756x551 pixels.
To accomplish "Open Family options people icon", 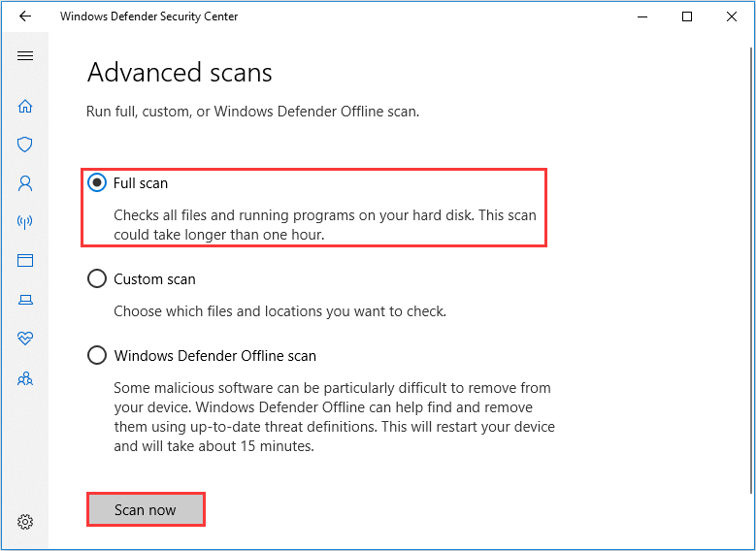I will point(25,378).
